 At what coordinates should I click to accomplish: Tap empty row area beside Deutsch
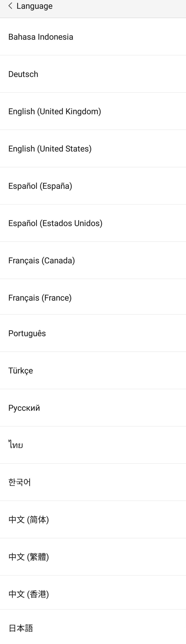[x=125, y=74]
